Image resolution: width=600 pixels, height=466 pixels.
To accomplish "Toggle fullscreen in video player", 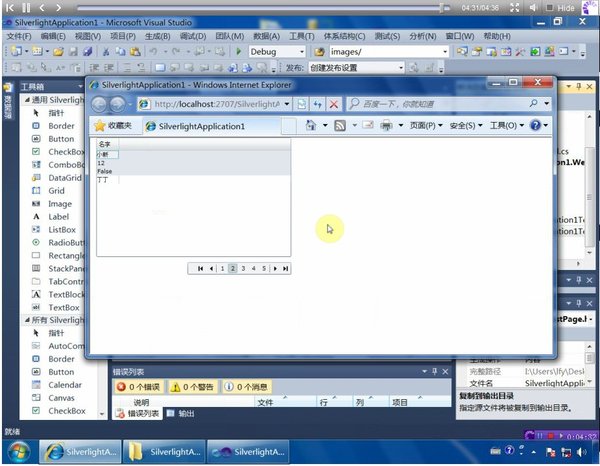I will 515,7.
